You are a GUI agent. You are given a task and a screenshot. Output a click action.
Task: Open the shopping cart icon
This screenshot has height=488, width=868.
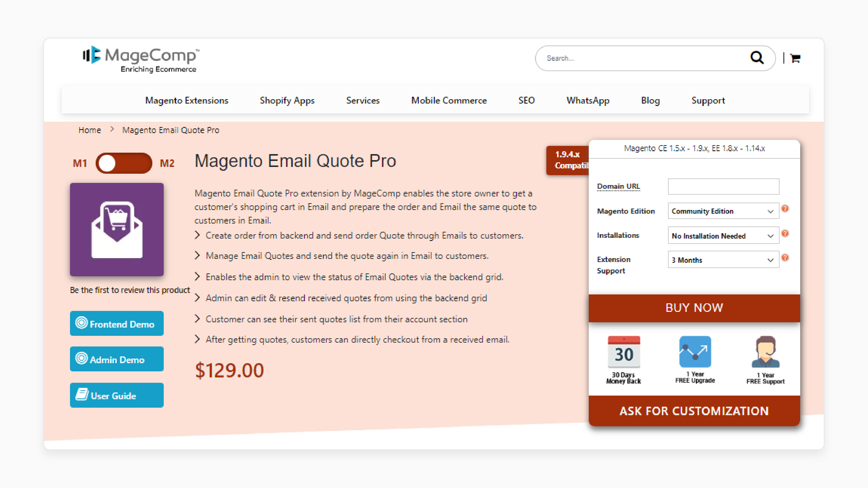795,58
